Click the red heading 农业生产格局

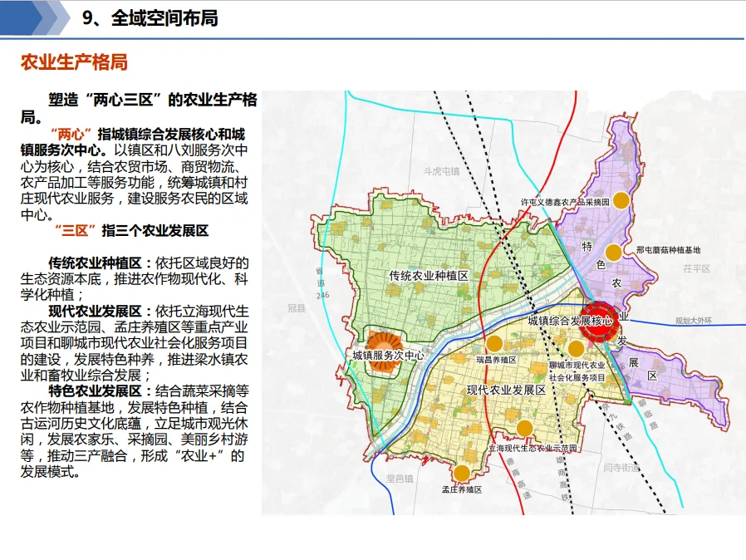tap(74, 63)
